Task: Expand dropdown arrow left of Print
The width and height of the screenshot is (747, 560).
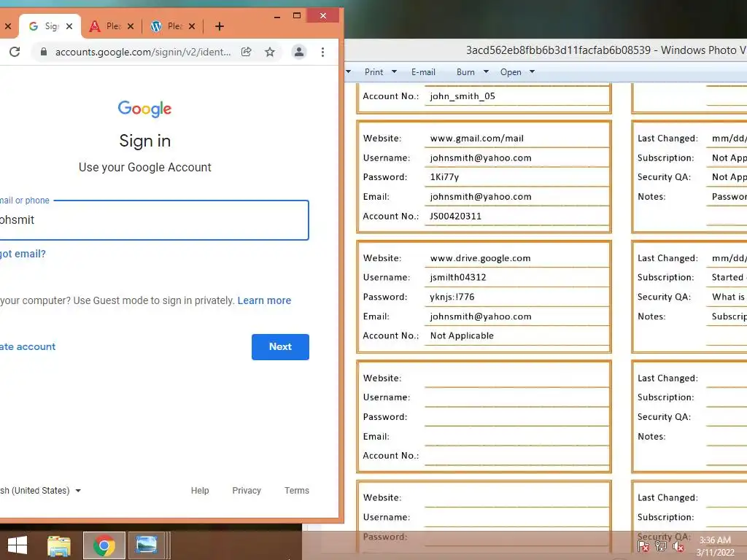Action: tap(348, 72)
